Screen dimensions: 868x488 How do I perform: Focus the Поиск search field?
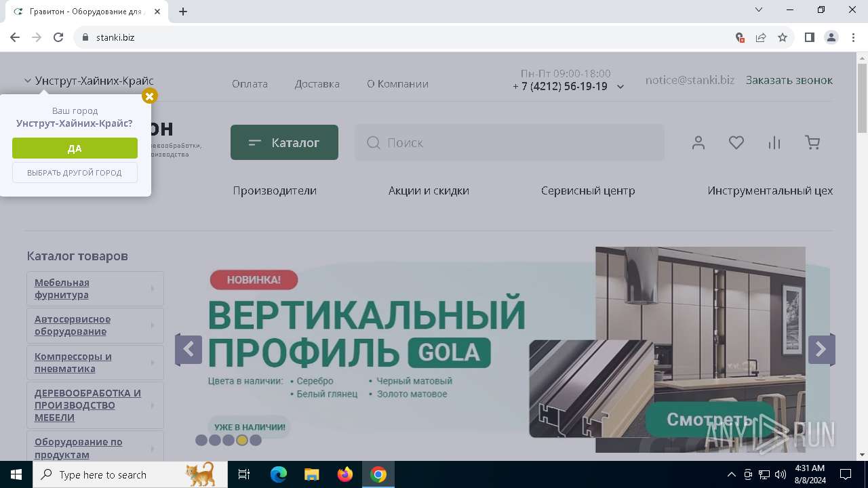tap(509, 142)
